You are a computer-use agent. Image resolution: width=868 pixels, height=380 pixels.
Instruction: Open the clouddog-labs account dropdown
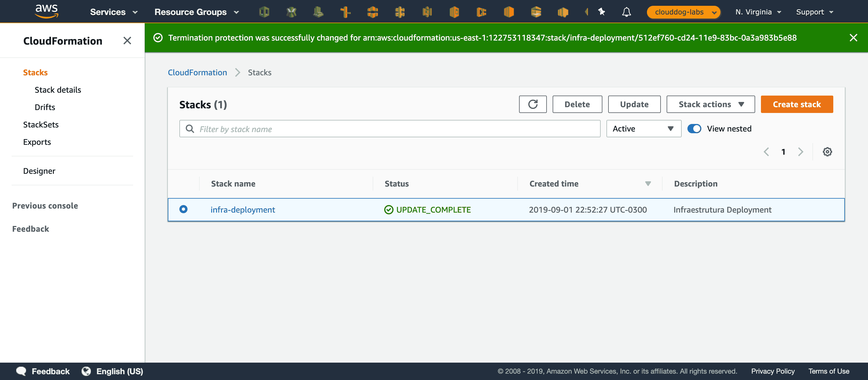(683, 12)
